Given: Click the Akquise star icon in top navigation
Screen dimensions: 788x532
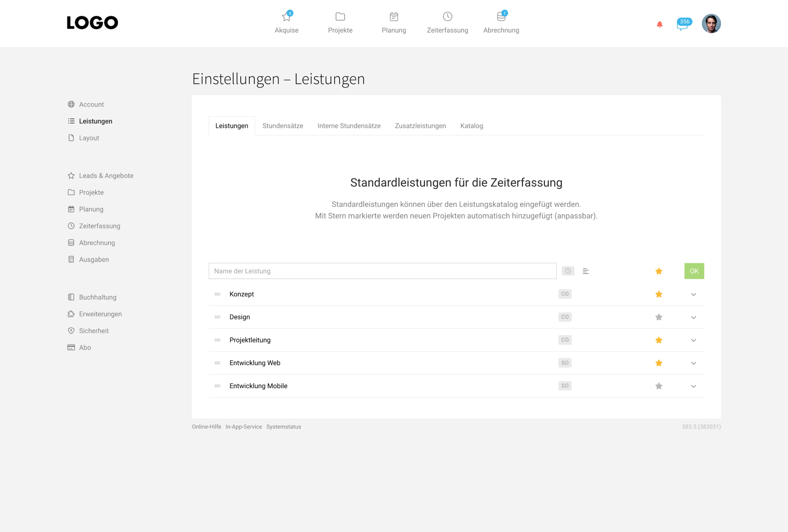Looking at the screenshot, I should tap(286, 17).
